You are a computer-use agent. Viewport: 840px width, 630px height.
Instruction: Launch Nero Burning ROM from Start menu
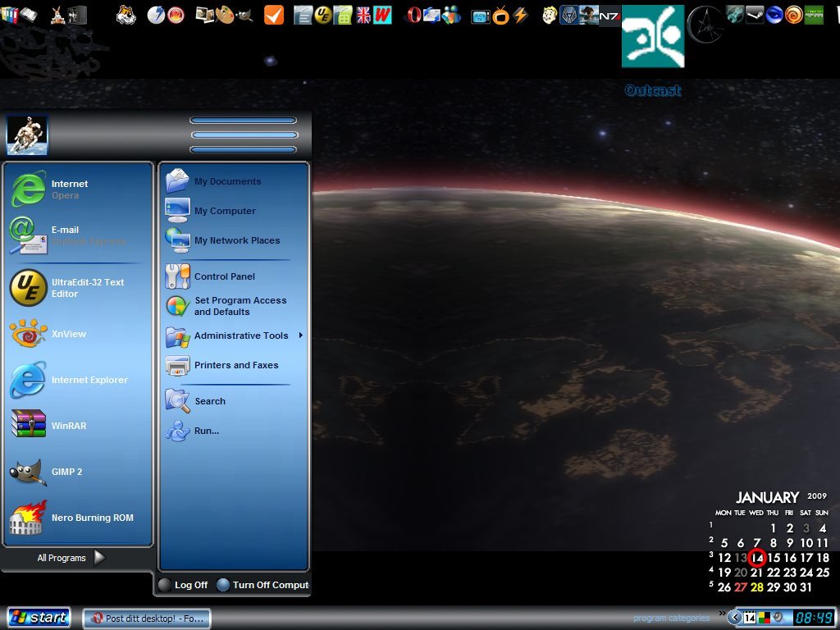click(x=78, y=518)
